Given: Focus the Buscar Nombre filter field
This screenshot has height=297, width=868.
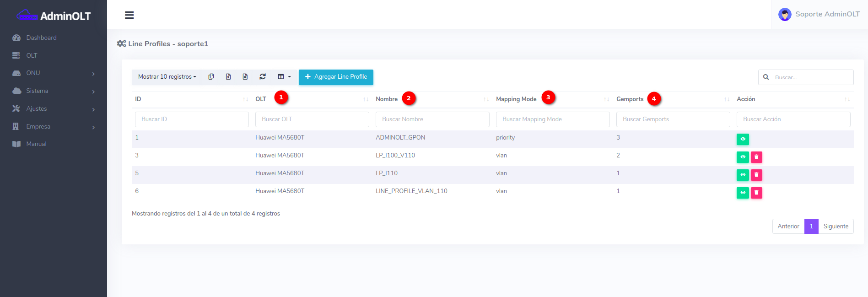Looking at the screenshot, I should pyautogui.click(x=432, y=119).
